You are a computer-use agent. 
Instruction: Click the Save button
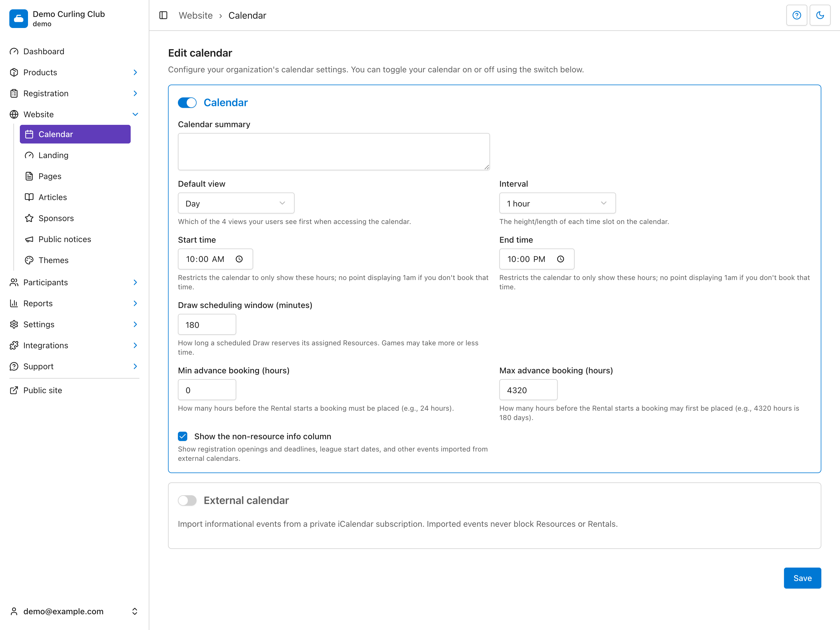(x=802, y=578)
